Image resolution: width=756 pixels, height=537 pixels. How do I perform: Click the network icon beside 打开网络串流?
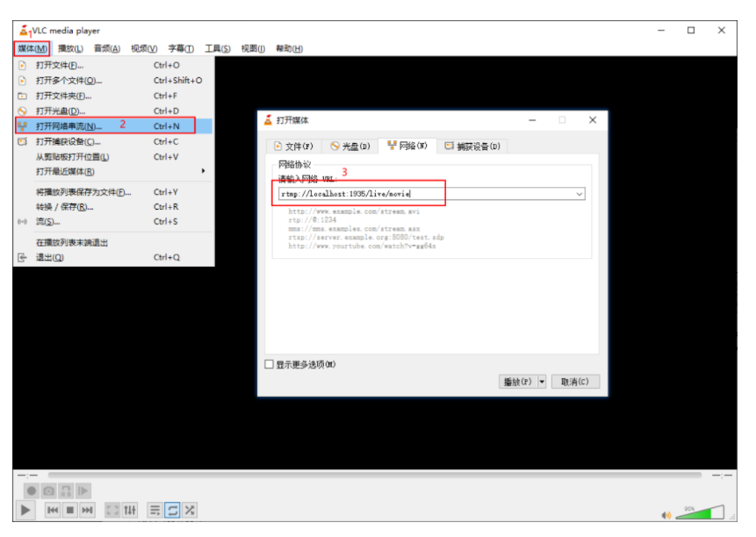pyautogui.click(x=23, y=126)
